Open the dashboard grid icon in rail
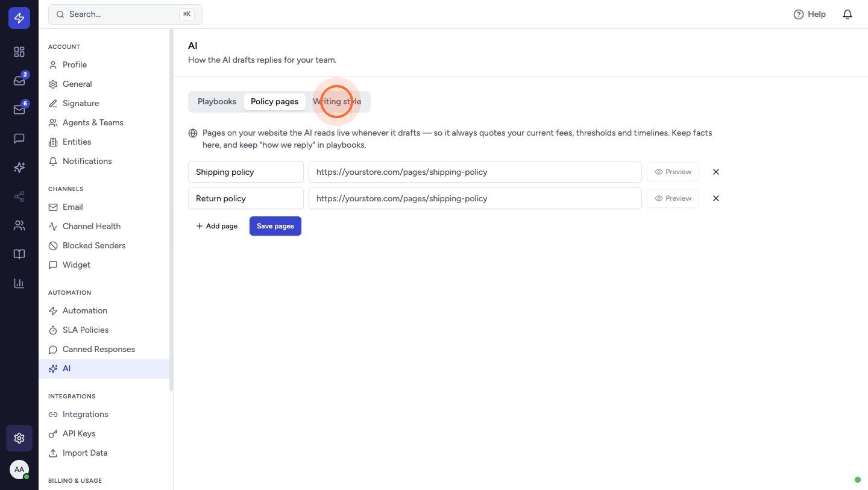The width and height of the screenshot is (868, 490). pos(19,52)
